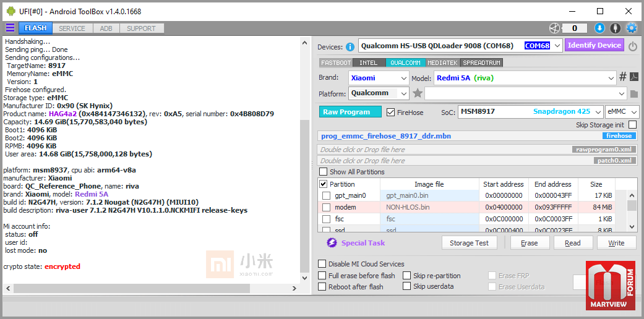Enable Disable MI Cloud Services checkbox
Viewport: 644px width, 319px height.
pyautogui.click(x=322, y=264)
